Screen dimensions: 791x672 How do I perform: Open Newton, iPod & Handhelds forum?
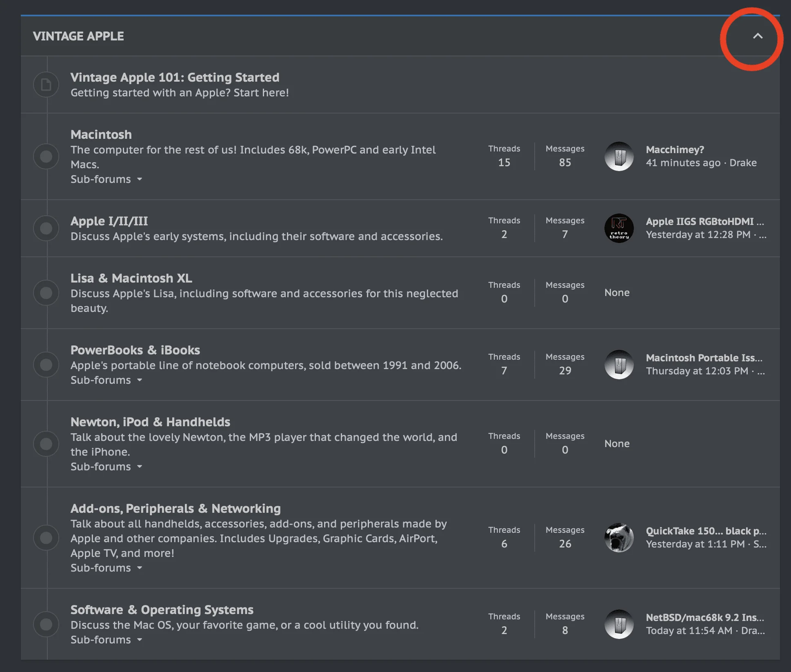[x=150, y=422]
